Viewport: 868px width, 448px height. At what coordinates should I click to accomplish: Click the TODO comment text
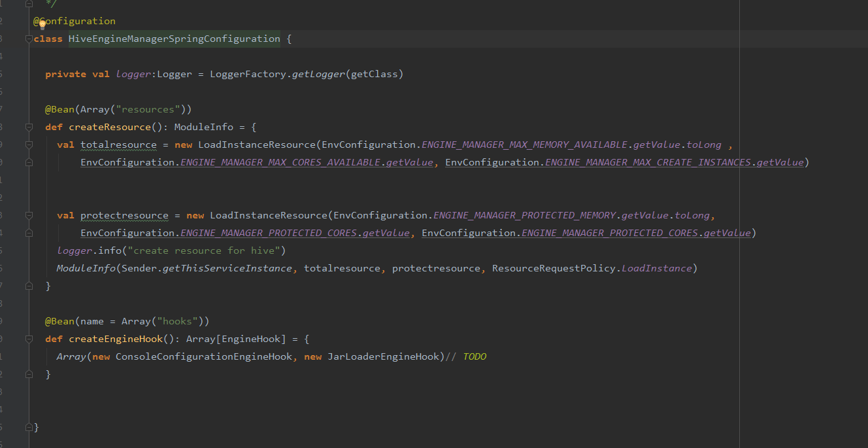coord(475,356)
